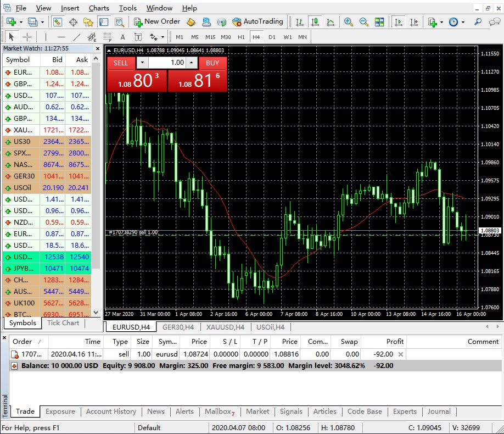Expand the new chart symbol dropdown

click(x=21, y=21)
